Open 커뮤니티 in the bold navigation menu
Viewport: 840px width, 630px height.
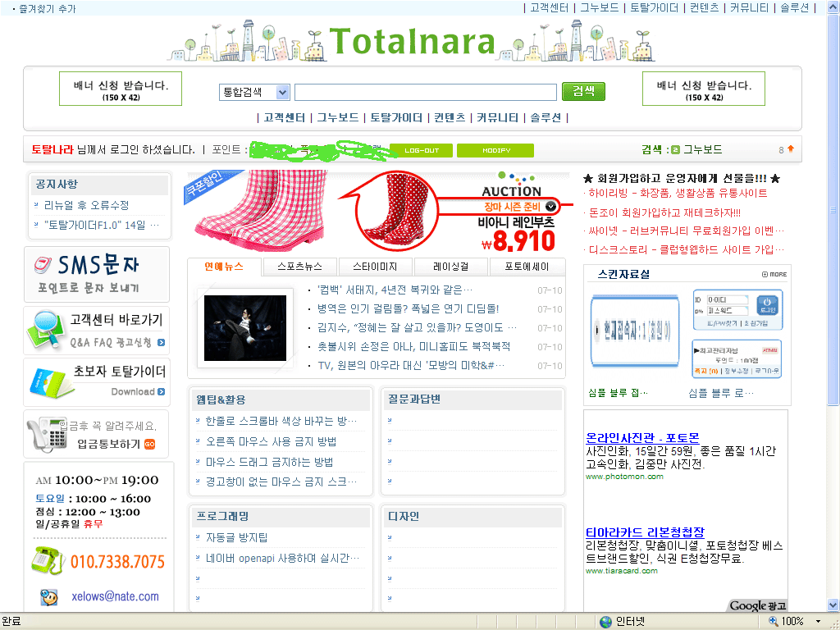coord(497,117)
